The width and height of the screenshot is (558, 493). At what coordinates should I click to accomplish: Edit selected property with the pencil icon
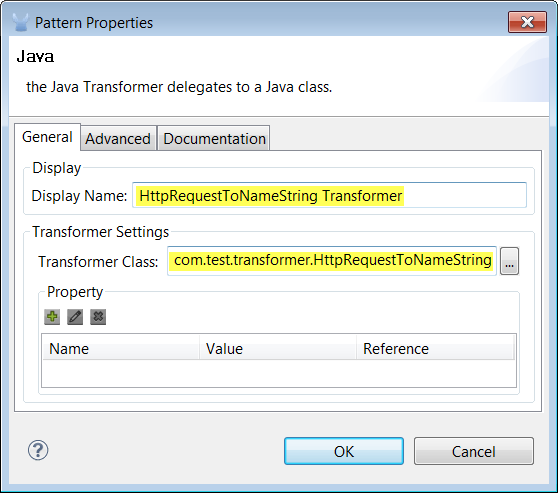pos(75,316)
